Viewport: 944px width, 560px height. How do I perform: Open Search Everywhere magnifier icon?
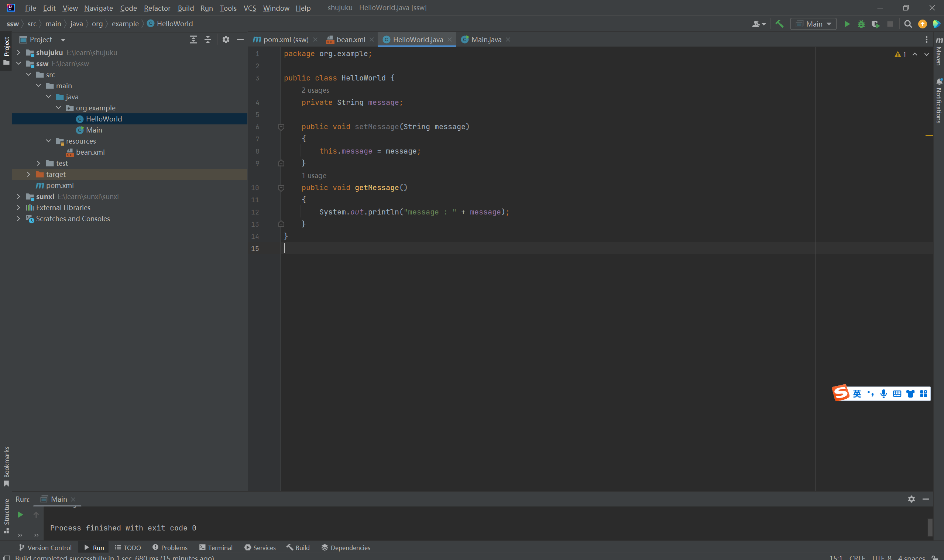coord(908,24)
